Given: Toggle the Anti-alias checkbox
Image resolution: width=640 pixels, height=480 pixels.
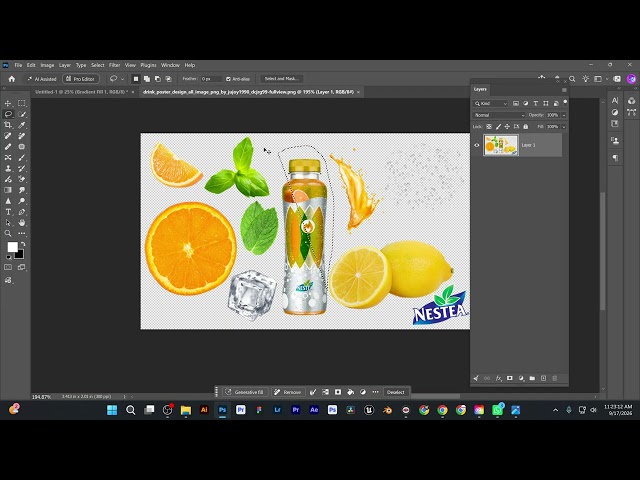Looking at the screenshot, I should coord(228,79).
